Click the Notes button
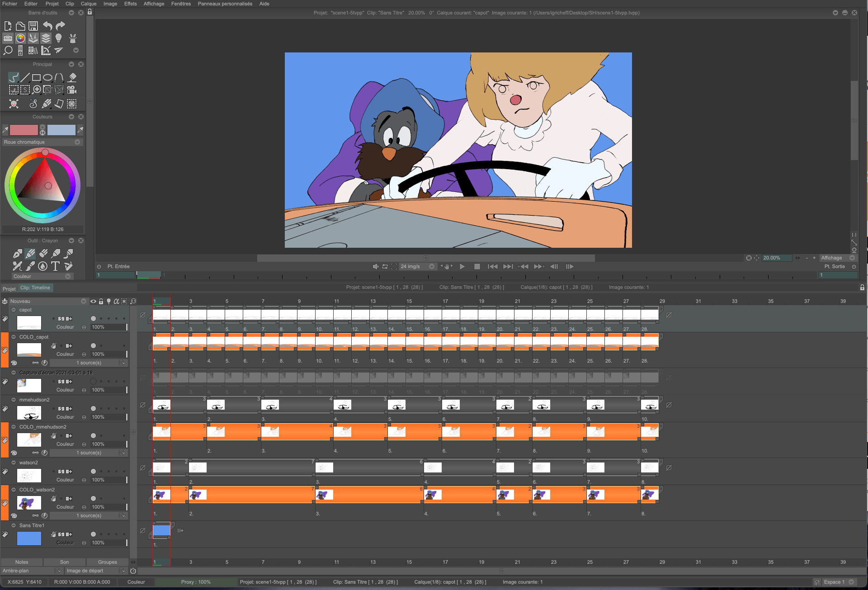This screenshot has height=590, width=868. pyautogui.click(x=22, y=562)
